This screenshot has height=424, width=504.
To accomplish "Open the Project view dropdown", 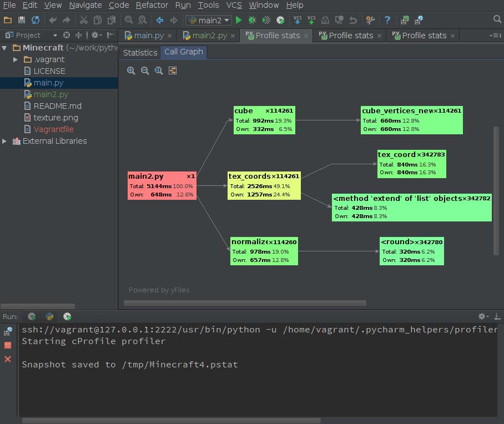I will [55, 35].
